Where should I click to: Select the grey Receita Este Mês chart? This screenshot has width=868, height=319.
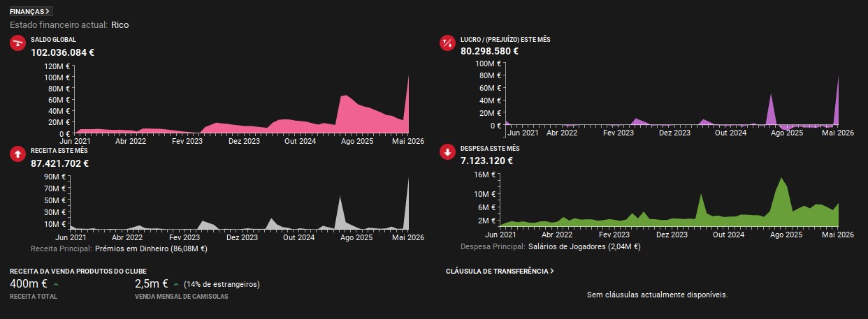(239, 203)
